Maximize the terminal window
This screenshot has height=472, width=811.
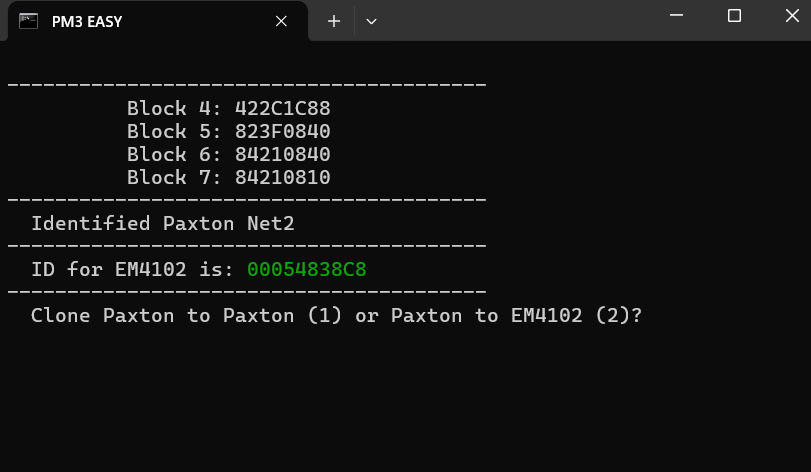click(734, 16)
